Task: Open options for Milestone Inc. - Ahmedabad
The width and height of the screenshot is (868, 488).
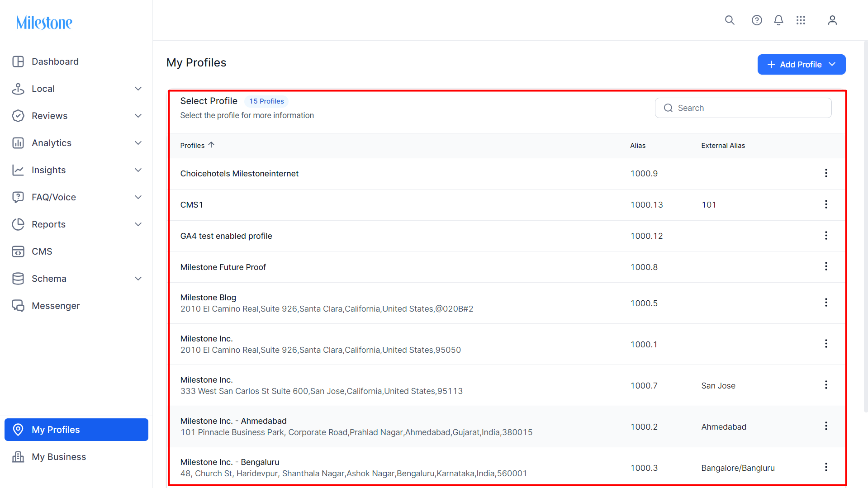Action: pyautogui.click(x=826, y=426)
